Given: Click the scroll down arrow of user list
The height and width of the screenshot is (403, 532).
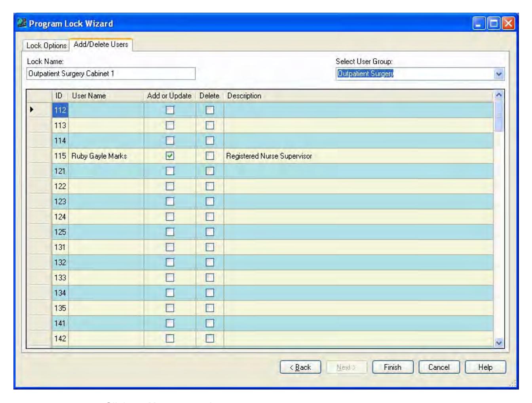Looking at the screenshot, I should pyautogui.click(x=499, y=343).
